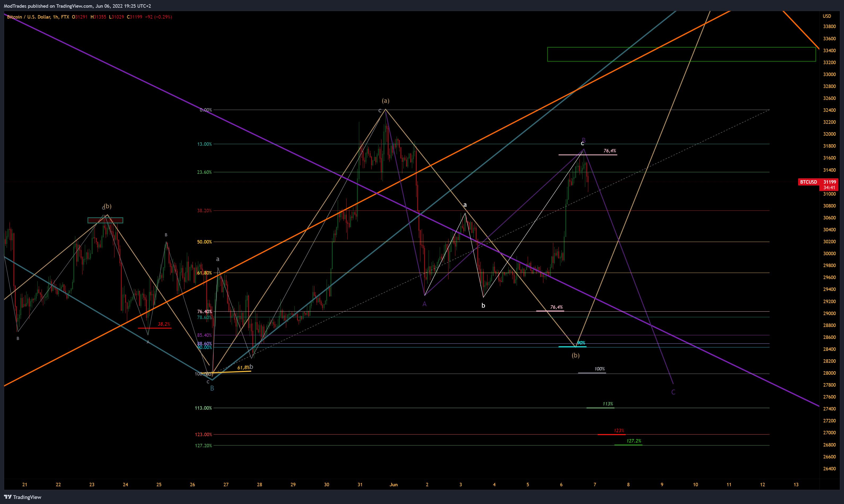Viewport: 844px width, 504px height.
Task: Click the close value C31199
Action: tap(134, 17)
